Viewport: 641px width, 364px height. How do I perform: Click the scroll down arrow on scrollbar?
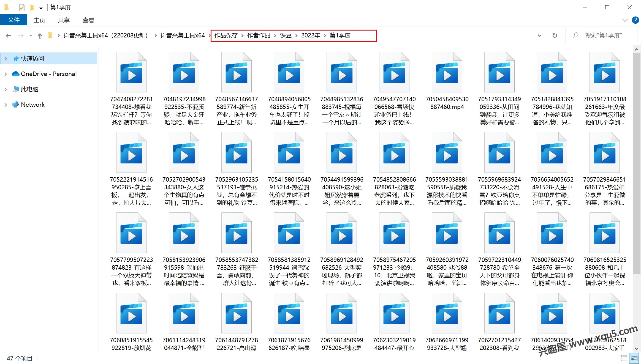(636, 348)
